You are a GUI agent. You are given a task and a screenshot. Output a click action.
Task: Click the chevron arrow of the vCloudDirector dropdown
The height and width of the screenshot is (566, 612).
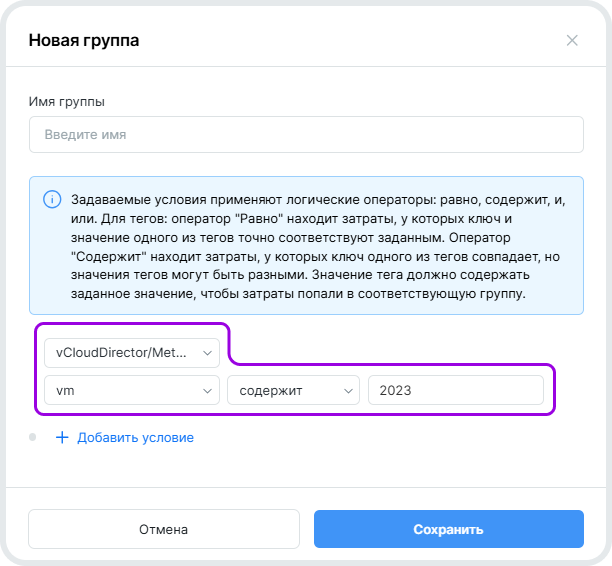point(208,353)
